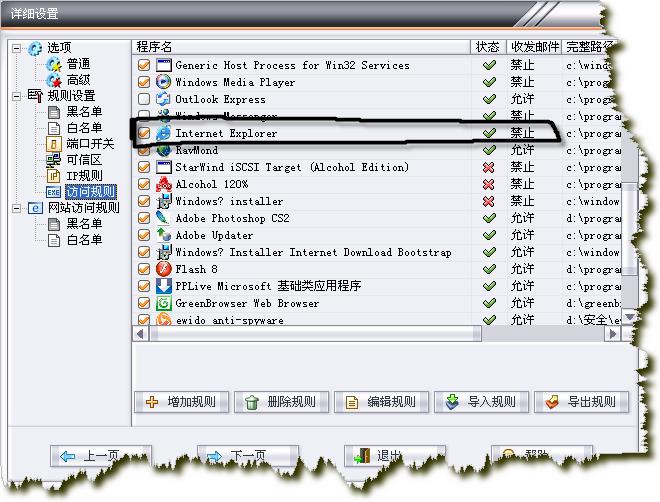Screen dimensions: 660x502
Task: Click the Windows? Installer Internet Download Bootstrap icon
Action: tap(163, 252)
